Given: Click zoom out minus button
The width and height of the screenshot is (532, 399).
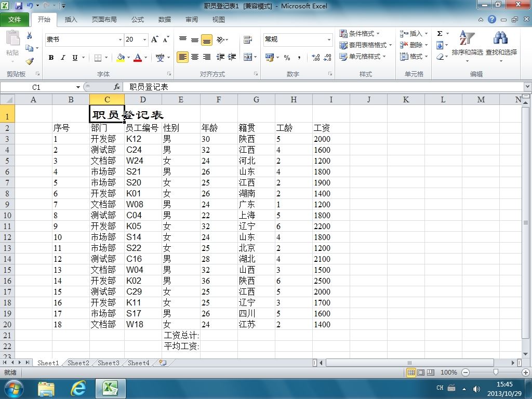Looking at the screenshot, I should click(x=465, y=373).
